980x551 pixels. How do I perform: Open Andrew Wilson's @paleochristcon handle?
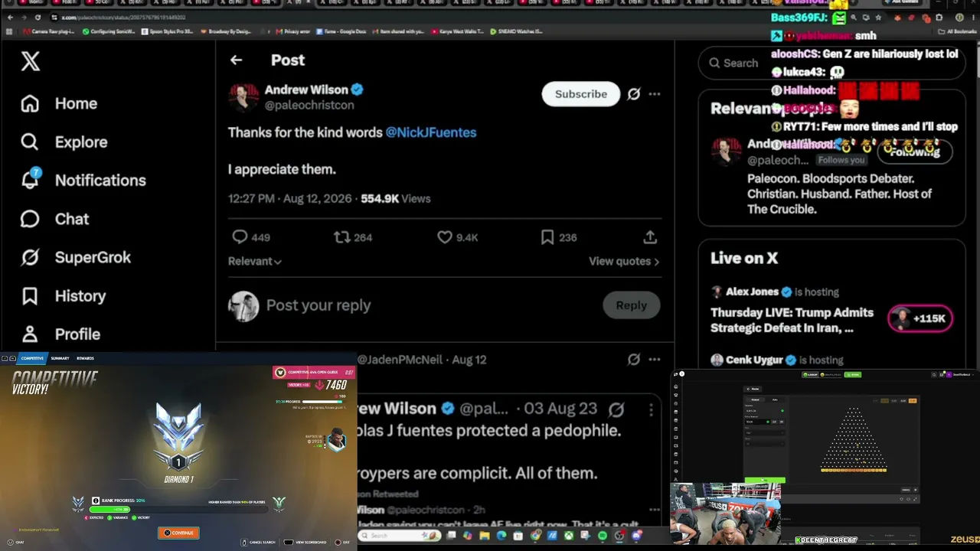coord(309,106)
